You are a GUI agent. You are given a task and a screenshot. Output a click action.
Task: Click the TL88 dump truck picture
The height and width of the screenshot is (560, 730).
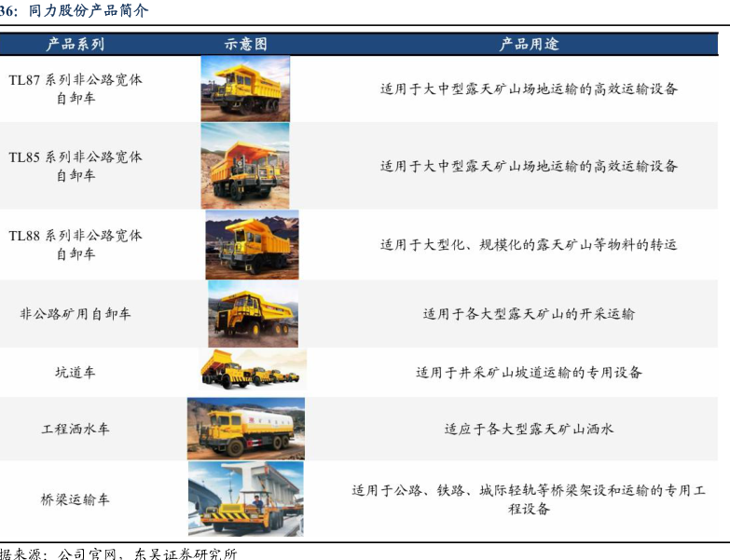pos(252,245)
